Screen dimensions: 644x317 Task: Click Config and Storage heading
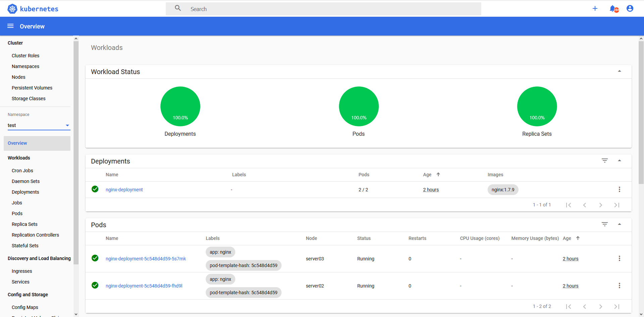click(28, 295)
